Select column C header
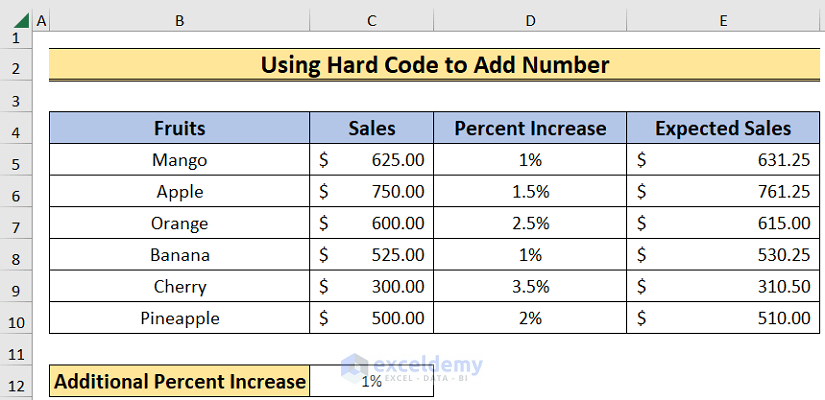 371,20
